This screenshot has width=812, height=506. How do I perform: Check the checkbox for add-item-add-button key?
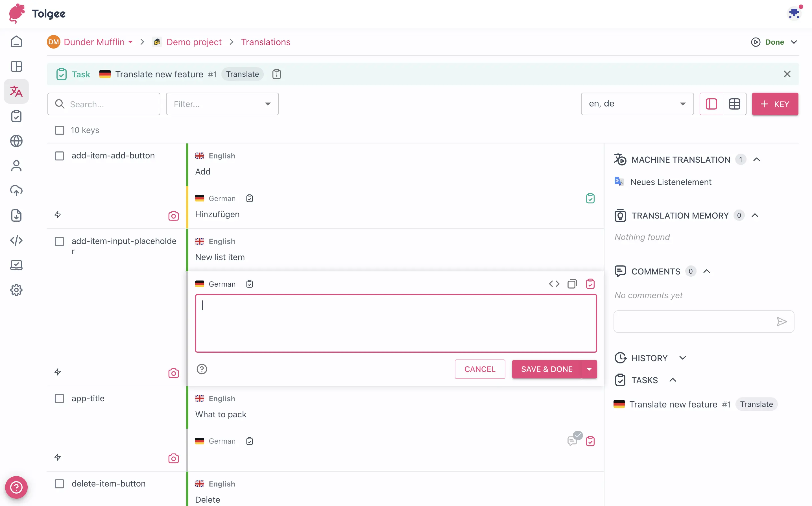(60, 155)
